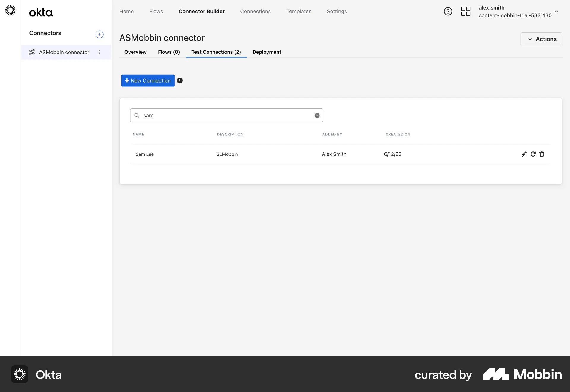Clear the search field with the x icon
Image resolution: width=570 pixels, height=392 pixels.
click(317, 116)
